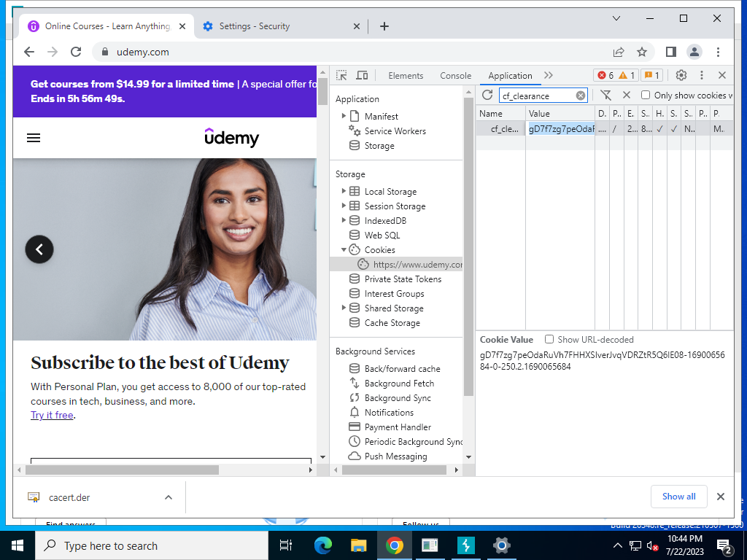Open a new browser tab
Image resolution: width=747 pixels, height=560 pixels.
[384, 26]
